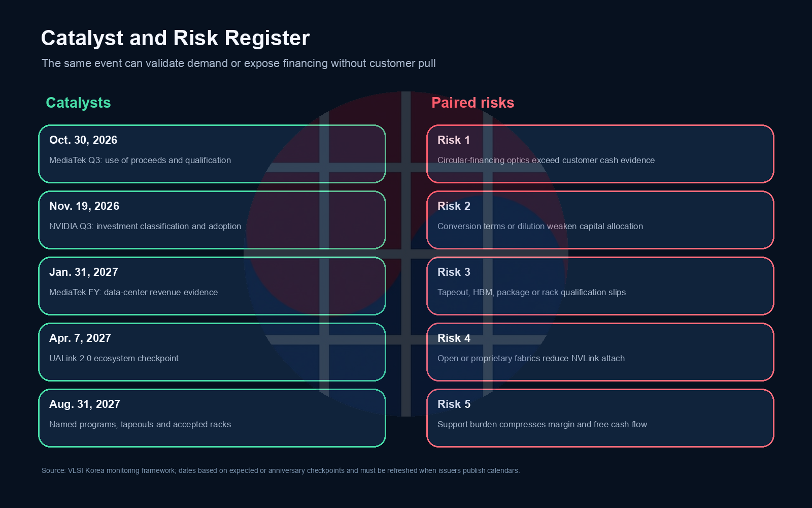Image resolution: width=812 pixels, height=508 pixels.
Task: Select the Risk 4 NVLink attach card
Action: coord(600,352)
